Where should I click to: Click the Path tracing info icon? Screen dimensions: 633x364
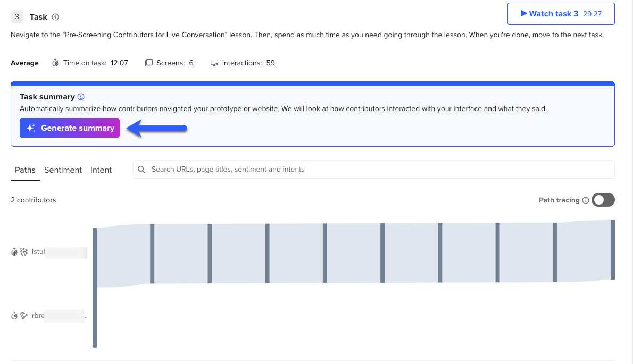click(586, 200)
